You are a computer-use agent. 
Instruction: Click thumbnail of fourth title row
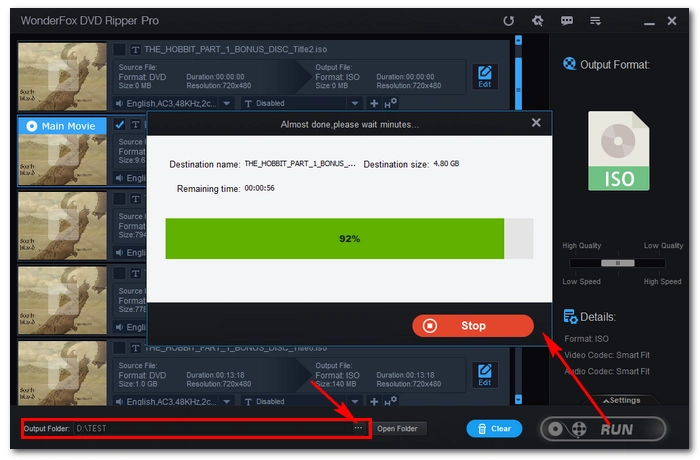pos(62,300)
